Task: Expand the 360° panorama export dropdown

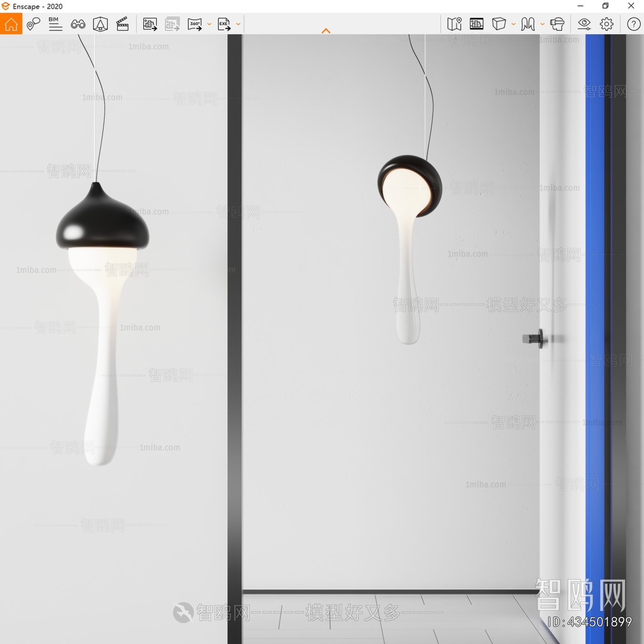Action: tap(209, 24)
